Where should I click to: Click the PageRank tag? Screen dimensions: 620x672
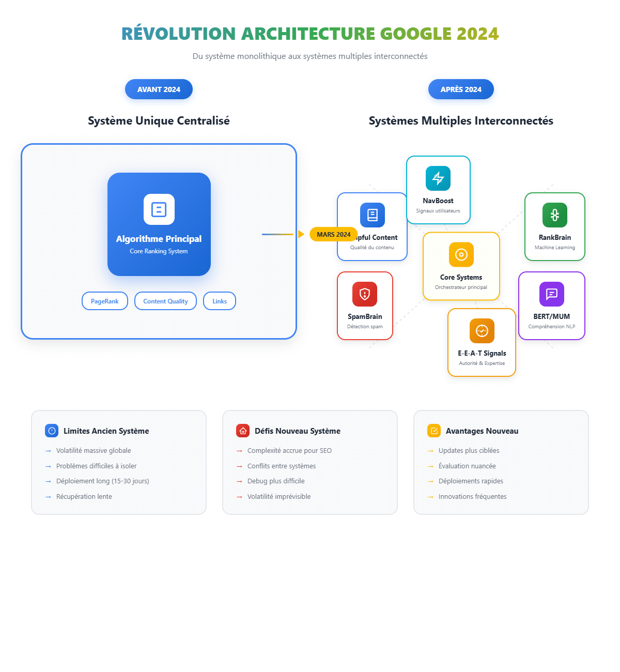[105, 301]
